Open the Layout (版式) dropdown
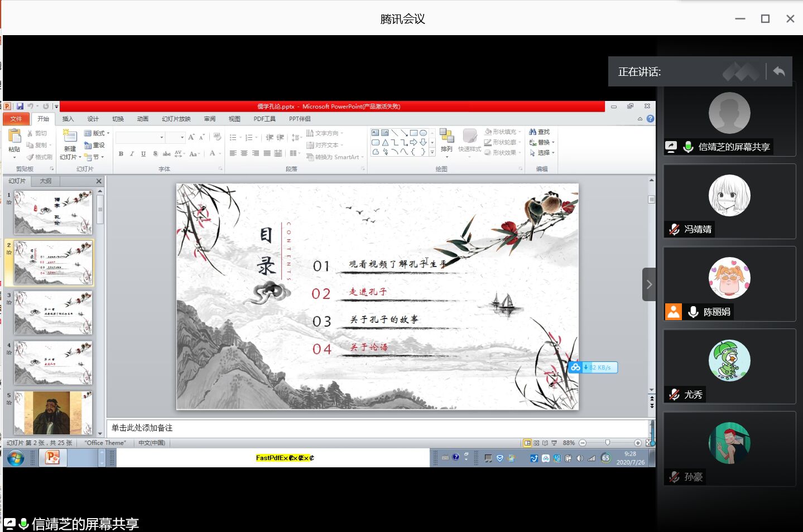 (x=97, y=133)
